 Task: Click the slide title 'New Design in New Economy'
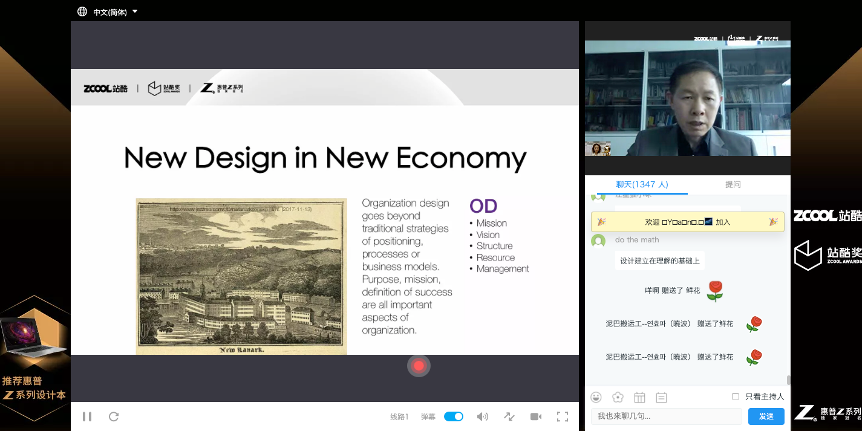pyautogui.click(x=325, y=158)
